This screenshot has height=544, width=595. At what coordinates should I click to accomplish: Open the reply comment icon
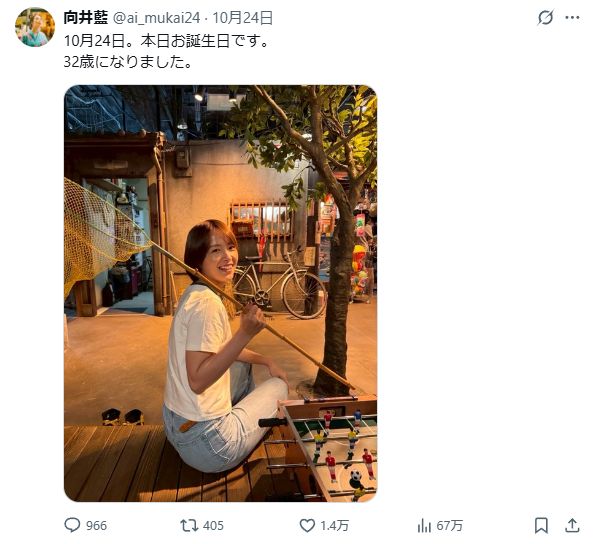tap(72, 525)
